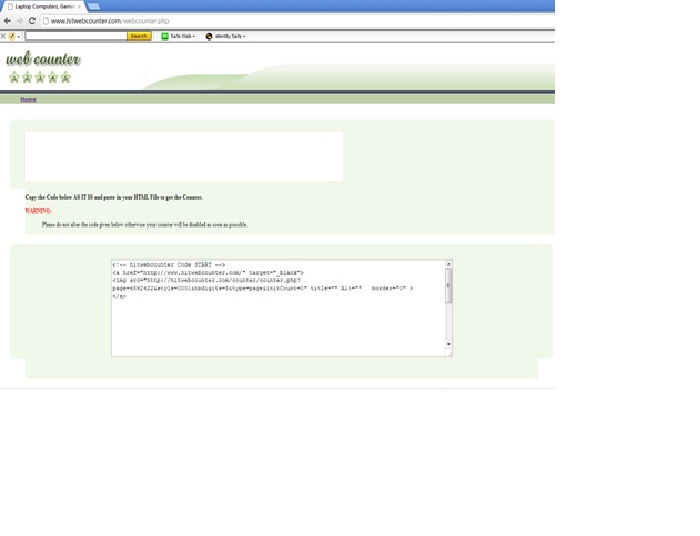Click the code box scroll-up arrow
This screenshot has height=536, width=700.
pyautogui.click(x=449, y=264)
